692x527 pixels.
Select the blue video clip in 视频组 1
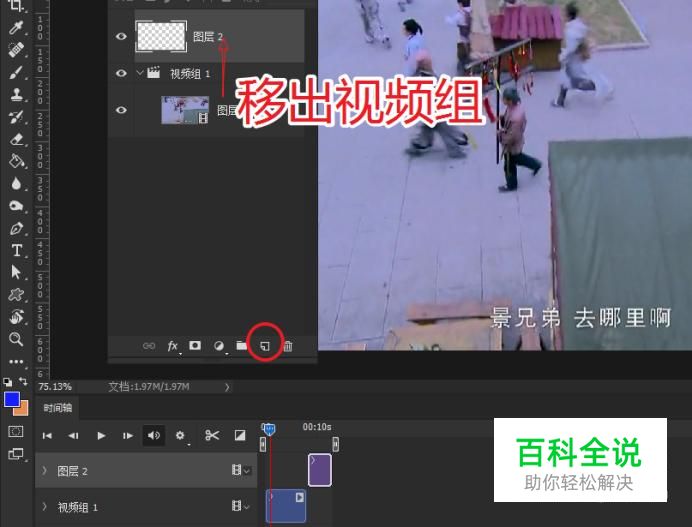click(x=286, y=506)
